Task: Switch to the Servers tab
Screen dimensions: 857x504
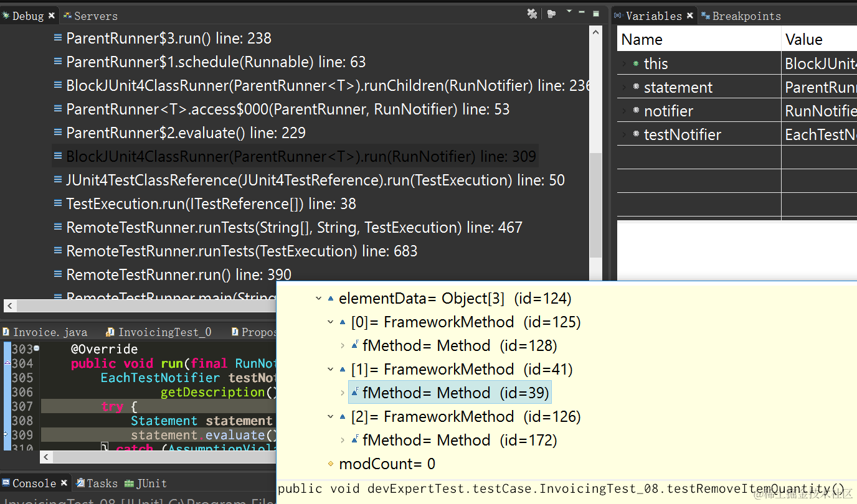Action: pos(91,16)
